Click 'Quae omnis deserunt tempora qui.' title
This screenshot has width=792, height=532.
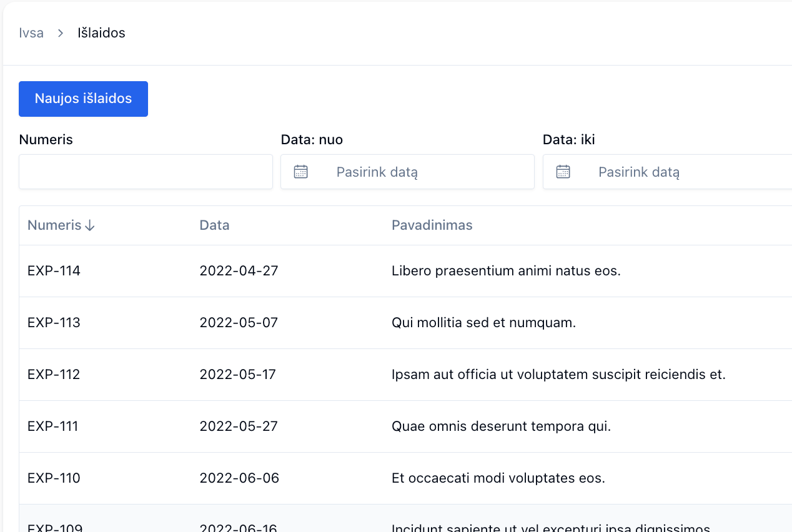pos(501,426)
